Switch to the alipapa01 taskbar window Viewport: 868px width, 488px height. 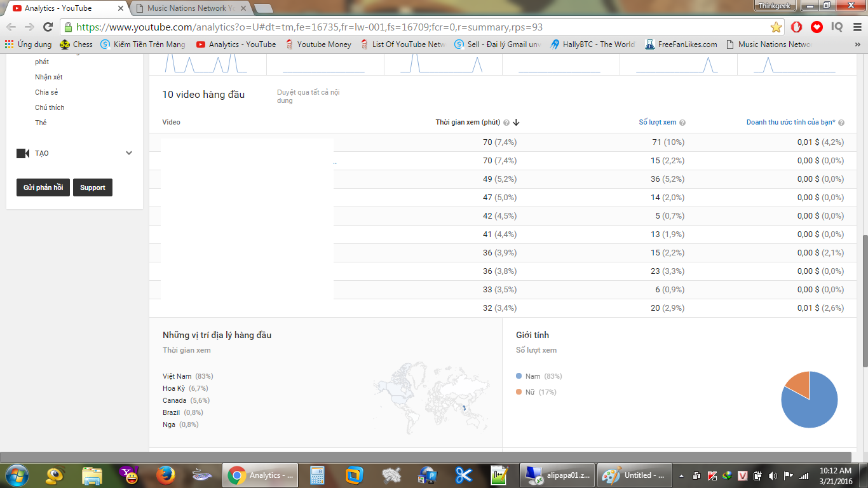pos(557,475)
